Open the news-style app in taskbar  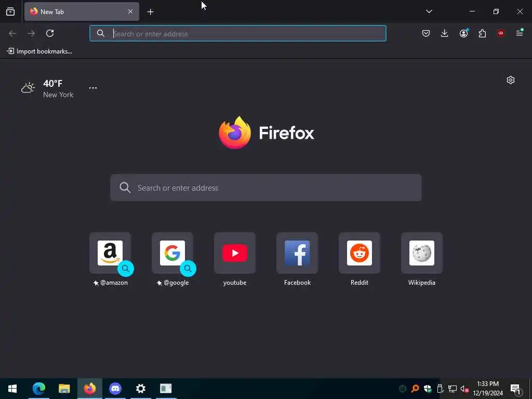[166, 389]
